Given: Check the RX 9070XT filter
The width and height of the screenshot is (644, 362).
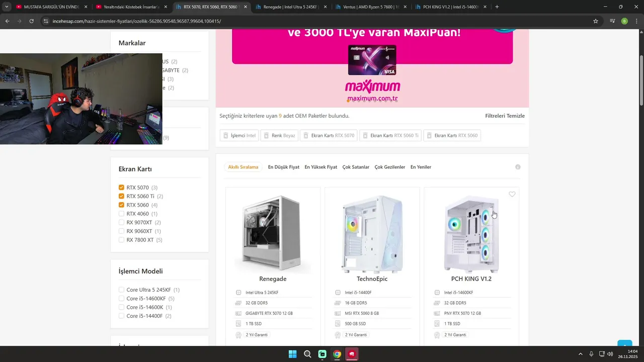Looking at the screenshot, I should tap(121, 222).
